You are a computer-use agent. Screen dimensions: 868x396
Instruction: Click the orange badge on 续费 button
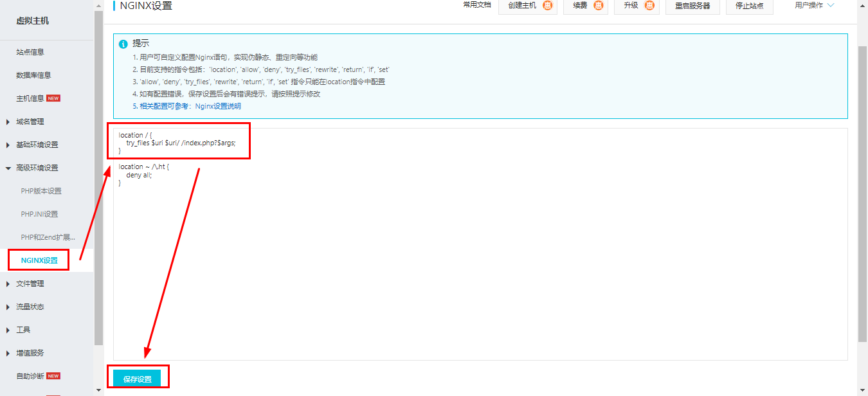tap(598, 6)
